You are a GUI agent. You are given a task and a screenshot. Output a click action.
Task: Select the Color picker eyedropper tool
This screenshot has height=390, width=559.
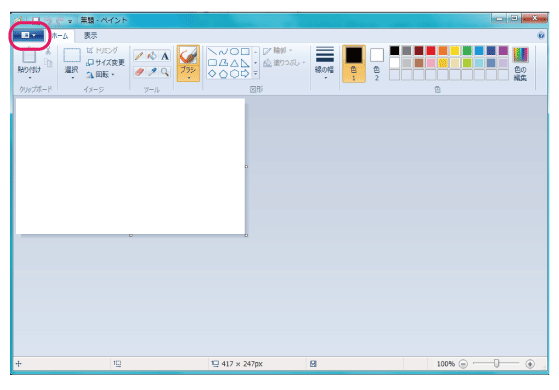tap(152, 72)
